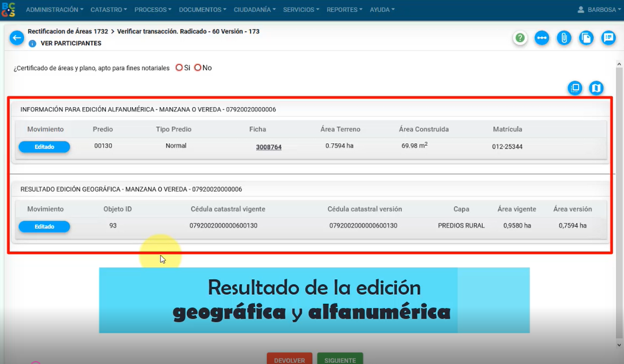Image resolution: width=624 pixels, height=364 pixels.
Task: Click the green Siguiente button
Action: tap(340, 359)
